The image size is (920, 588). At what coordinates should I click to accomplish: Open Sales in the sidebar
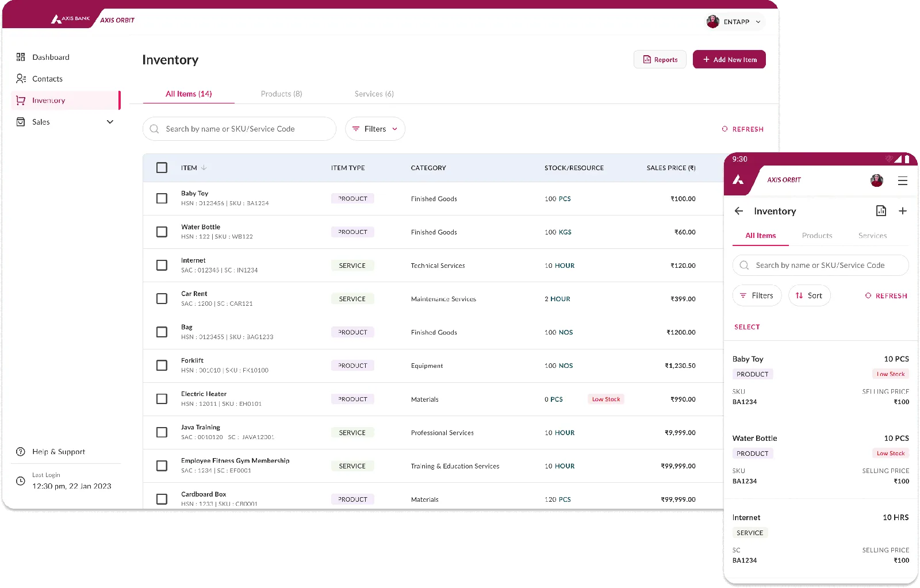[41, 122]
